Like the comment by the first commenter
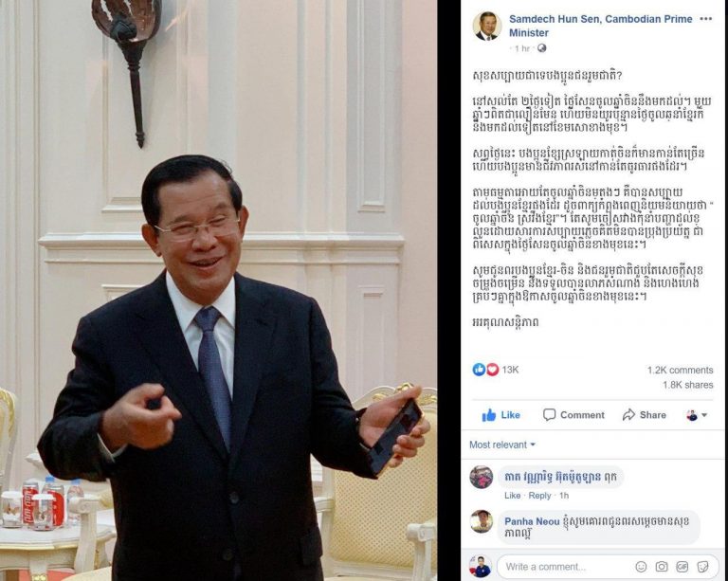The height and width of the screenshot is (581, 728). click(512, 496)
